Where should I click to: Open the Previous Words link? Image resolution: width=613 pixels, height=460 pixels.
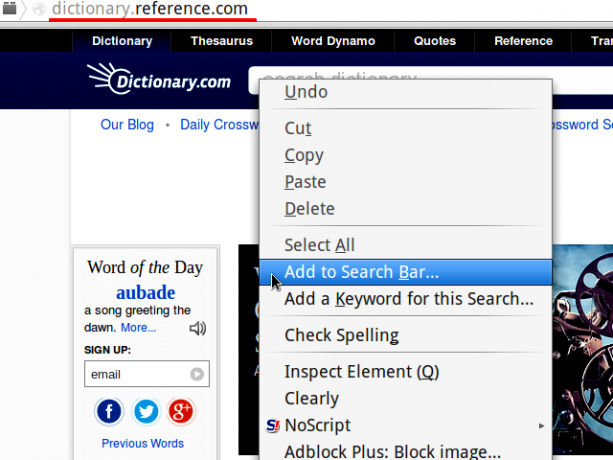[x=143, y=444]
